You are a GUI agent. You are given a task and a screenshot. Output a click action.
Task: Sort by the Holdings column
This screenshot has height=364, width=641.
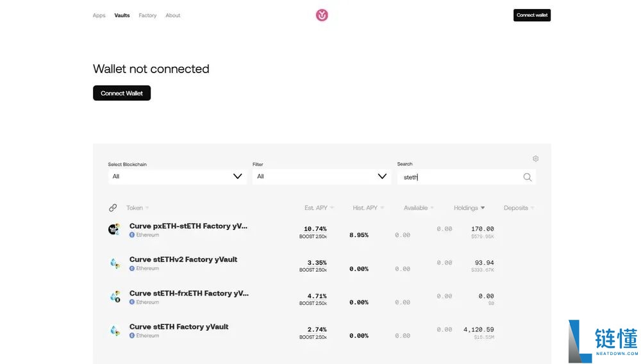469,208
